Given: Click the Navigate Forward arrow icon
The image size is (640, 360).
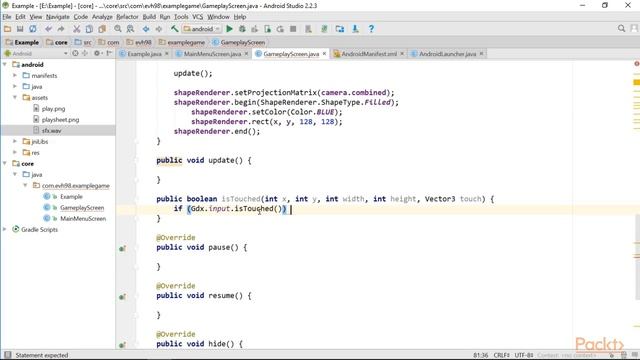Looking at the screenshot, I should pos(158,29).
